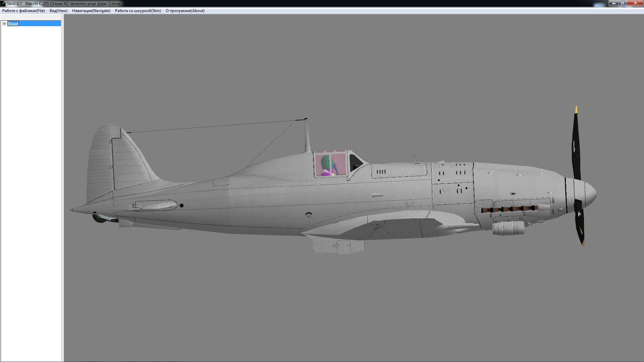
Task: Open the Навигация (Navigate) menu
Action: coord(91,11)
